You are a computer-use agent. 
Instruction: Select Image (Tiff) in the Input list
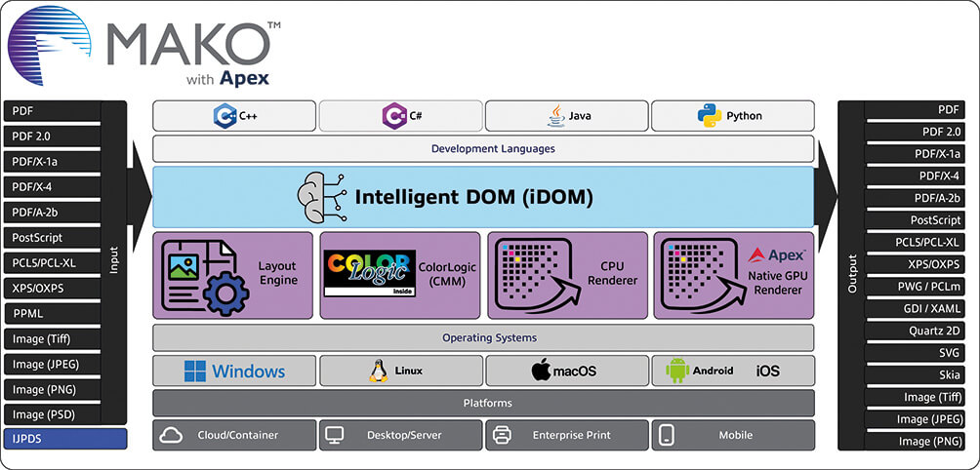[52, 339]
